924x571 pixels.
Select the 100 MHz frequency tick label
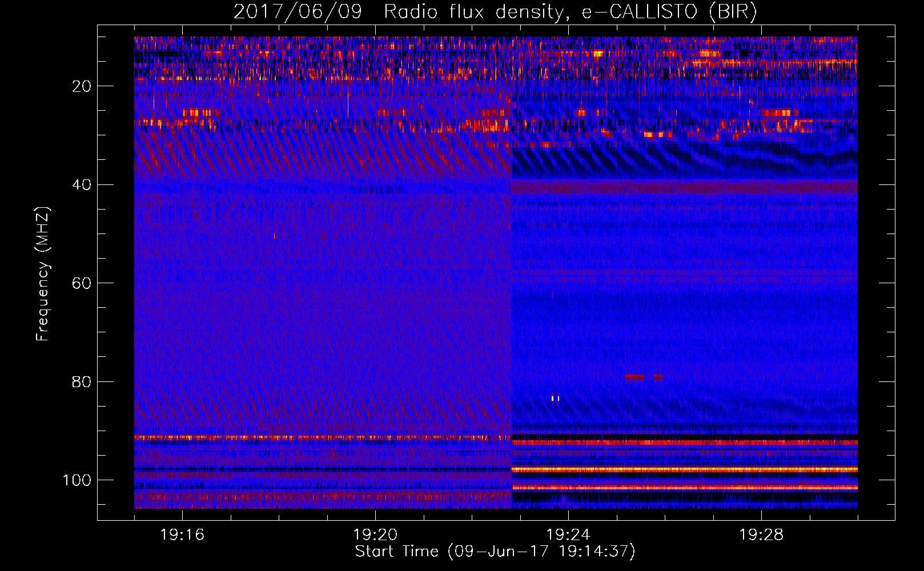coord(77,480)
